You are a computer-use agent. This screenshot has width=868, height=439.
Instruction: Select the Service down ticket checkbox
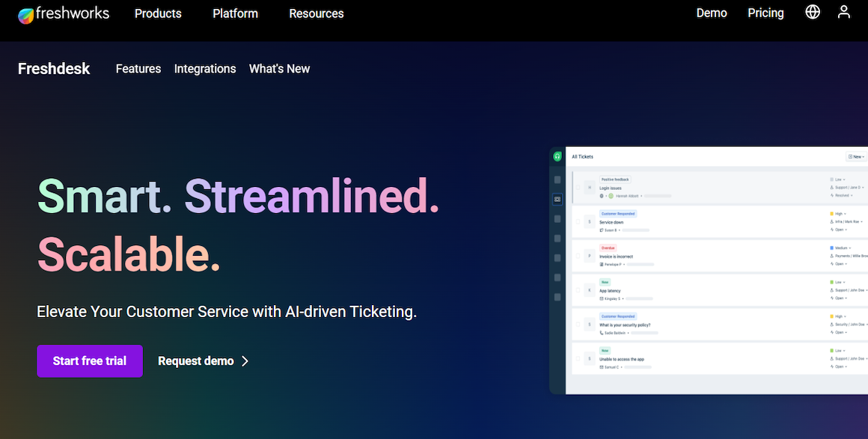coord(579,222)
